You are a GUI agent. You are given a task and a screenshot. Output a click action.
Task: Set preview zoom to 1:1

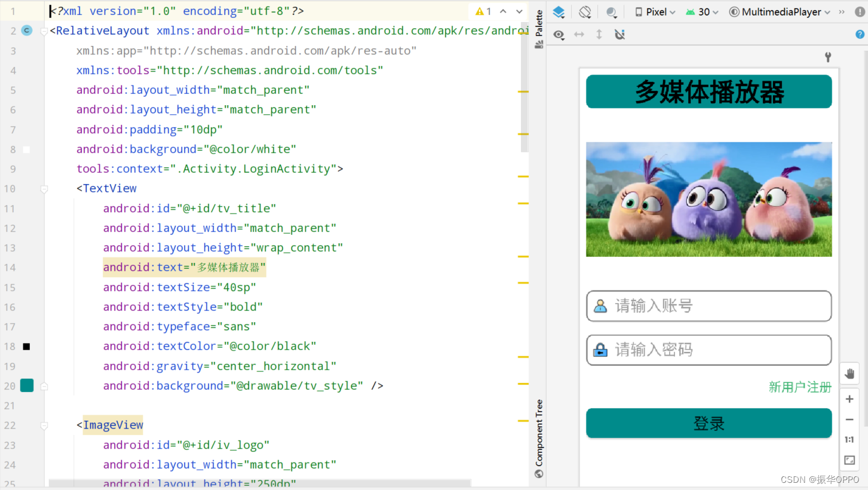(849, 440)
